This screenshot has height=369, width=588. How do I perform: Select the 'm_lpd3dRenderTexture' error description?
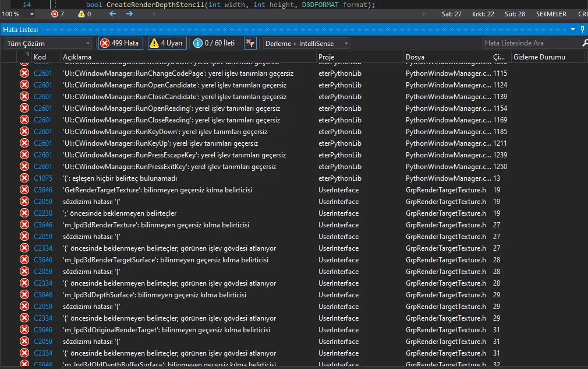(x=155, y=225)
